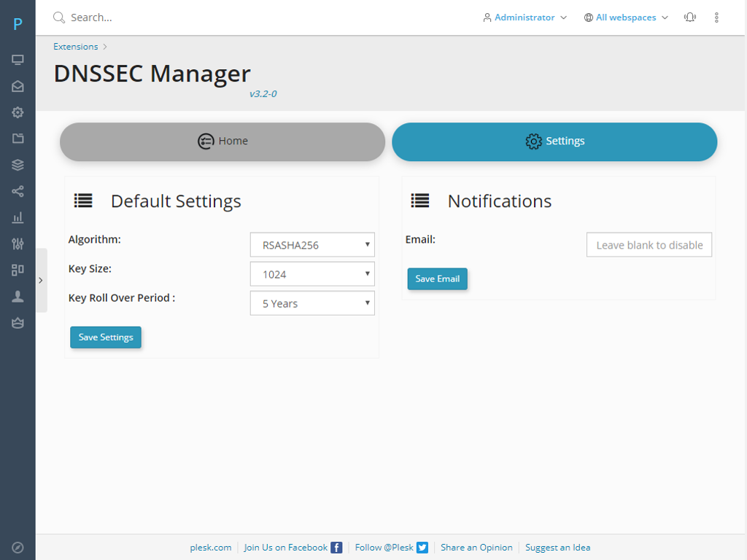747x560 pixels.
Task: Switch to the Settings tab
Action: click(x=554, y=141)
